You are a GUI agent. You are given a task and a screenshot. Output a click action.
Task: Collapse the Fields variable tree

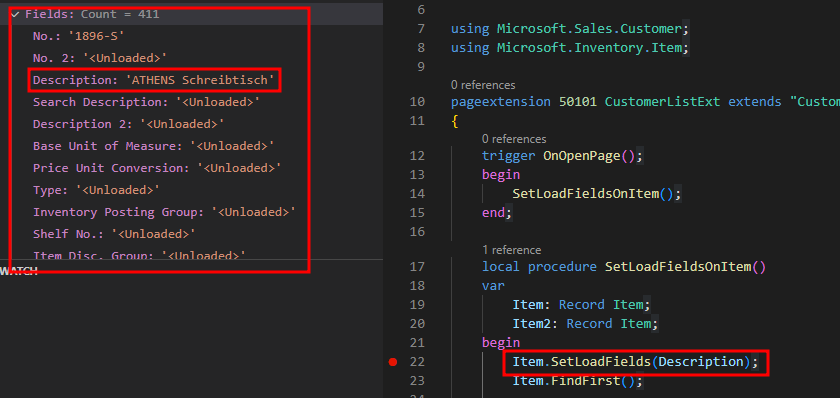(15, 14)
